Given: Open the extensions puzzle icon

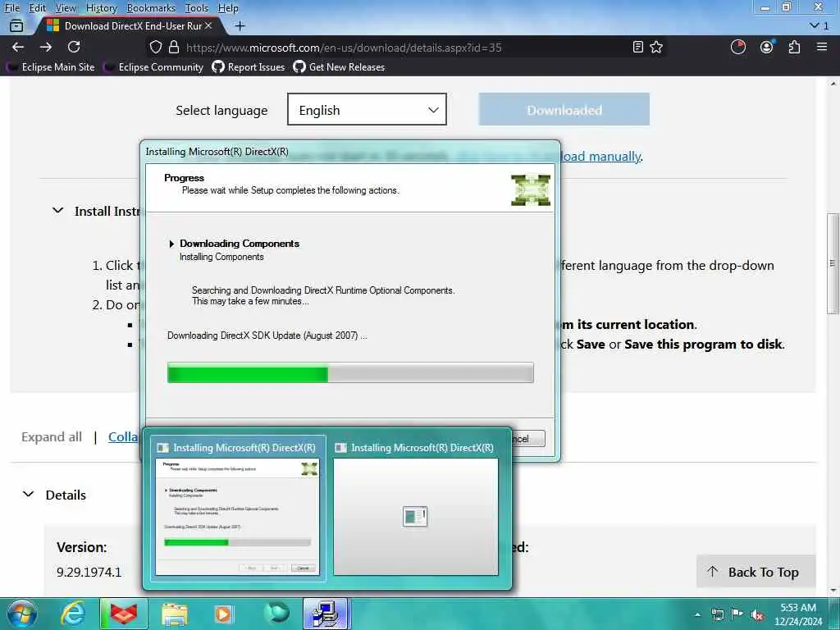Looking at the screenshot, I should pyautogui.click(x=794, y=47).
